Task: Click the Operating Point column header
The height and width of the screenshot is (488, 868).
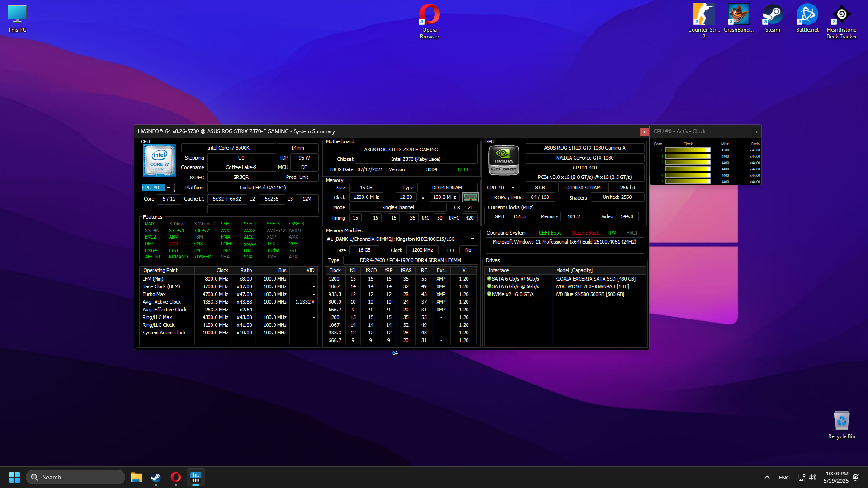Action: (167, 270)
